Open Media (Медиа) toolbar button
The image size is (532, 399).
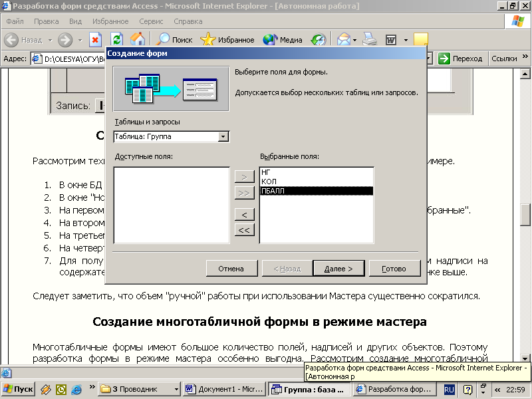click(x=282, y=40)
